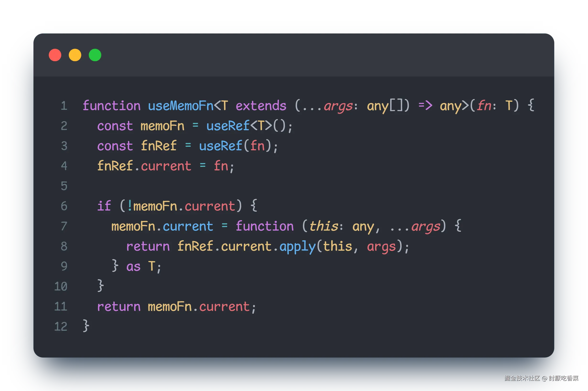Image resolution: width=588 pixels, height=391 pixels.
Task: Click the useMemoFn function name
Action: pyautogui.click(x=180, y=106)
